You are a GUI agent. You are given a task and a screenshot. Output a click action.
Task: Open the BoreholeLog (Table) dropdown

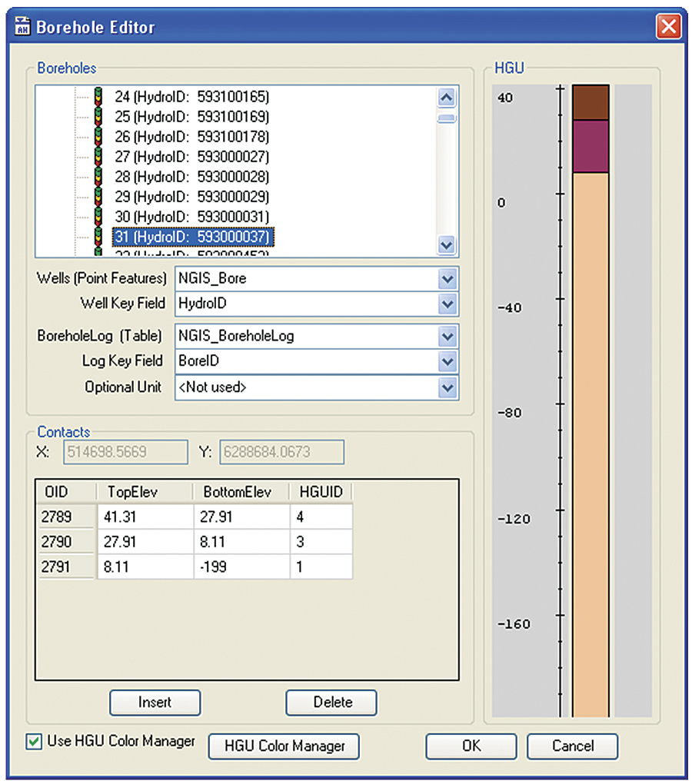click(x=447, y=337)
